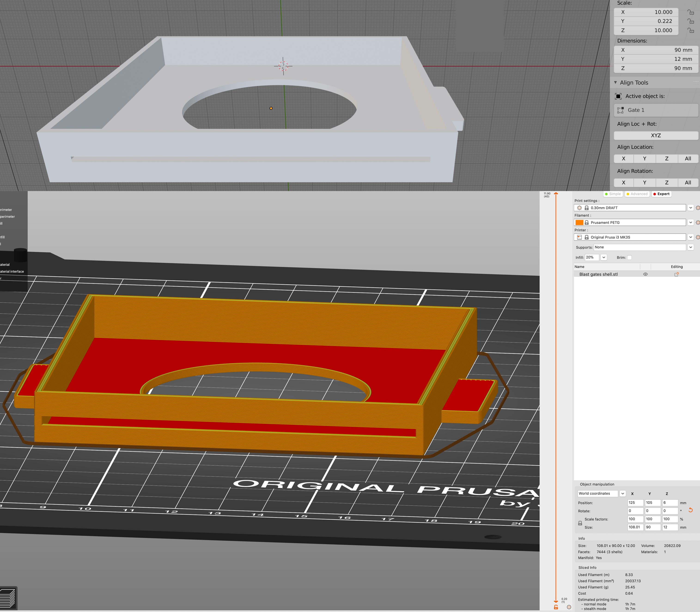
Task: Reset rotation with the orange arrow icon
Action: pos(691,510)
